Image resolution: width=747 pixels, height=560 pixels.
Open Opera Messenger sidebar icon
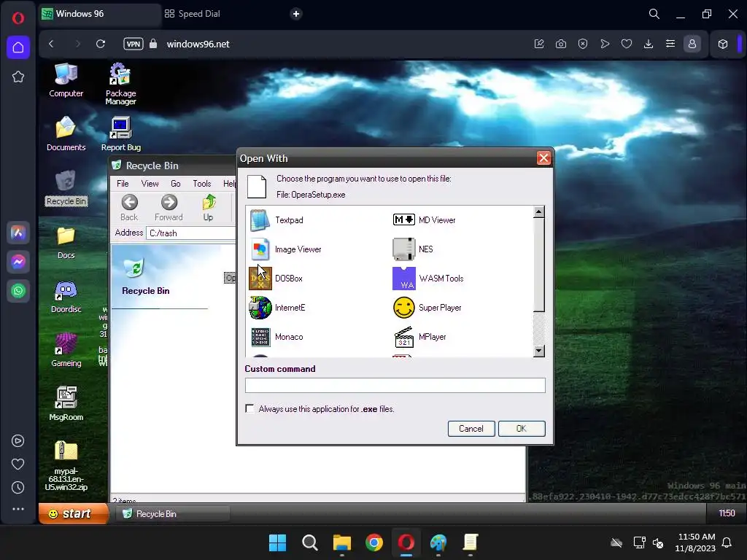point(18,262)
